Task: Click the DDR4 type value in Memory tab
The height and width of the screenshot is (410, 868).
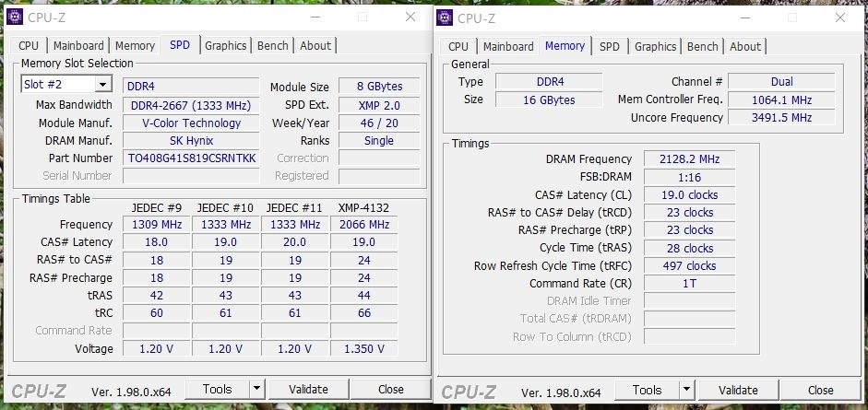Action: (549, 82)
